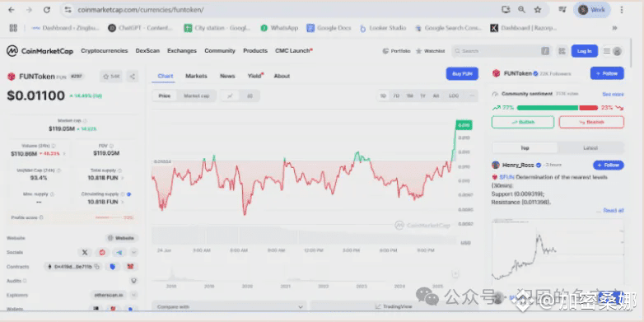
Task: Add FUNToken to watchlist via star button
Action: (111, 77)
